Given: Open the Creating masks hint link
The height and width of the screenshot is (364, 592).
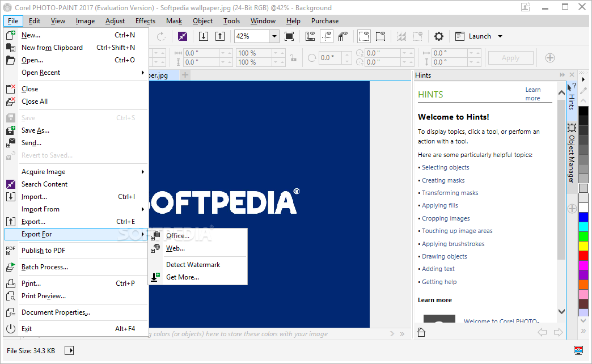Looking at the screenshot, I should coord(443,180).
